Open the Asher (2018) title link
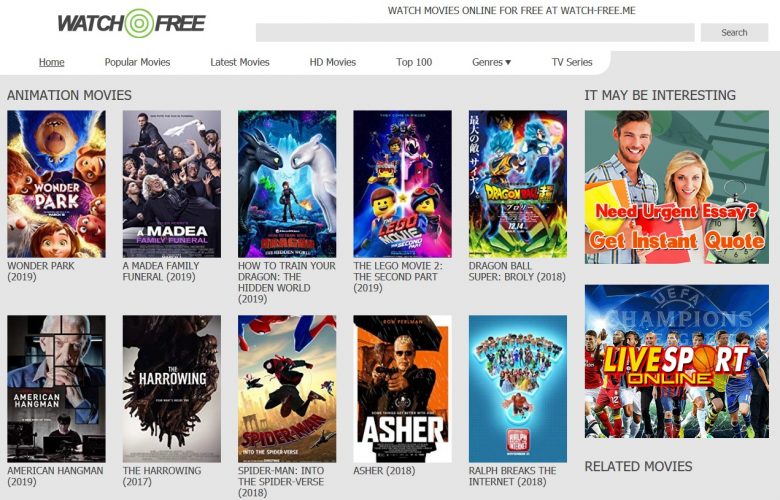The width and height of the screenshot is (780, 500). point(384,471)
